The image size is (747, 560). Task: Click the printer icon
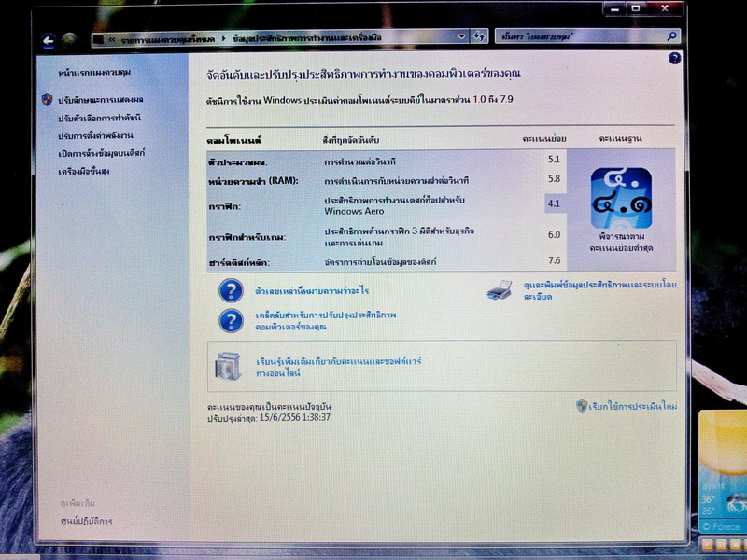point(500,290)
